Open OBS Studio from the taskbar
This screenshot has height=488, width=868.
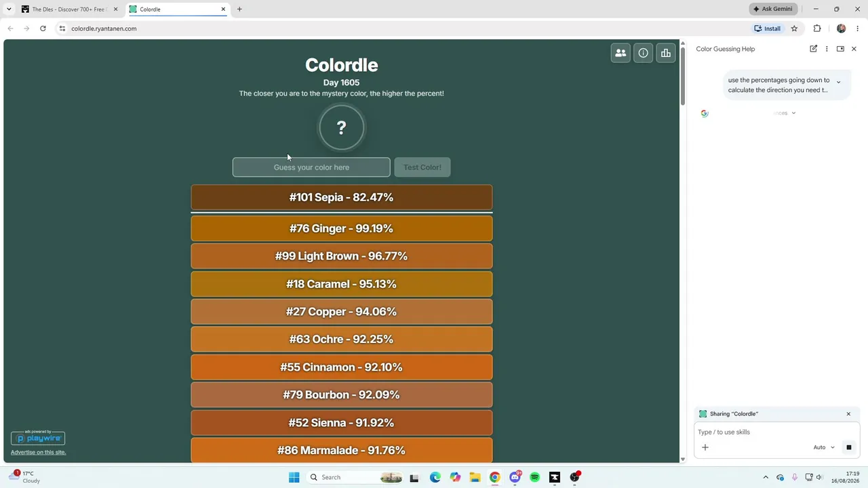point(574,477)
